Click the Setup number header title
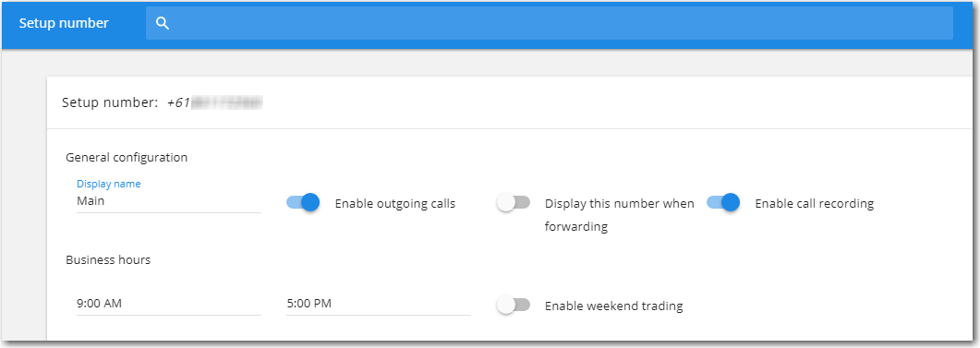 (64, 23)
